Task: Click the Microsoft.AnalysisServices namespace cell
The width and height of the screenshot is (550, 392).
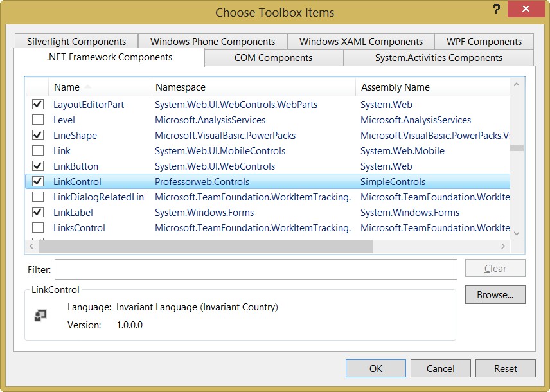Action: pos(209,120)
